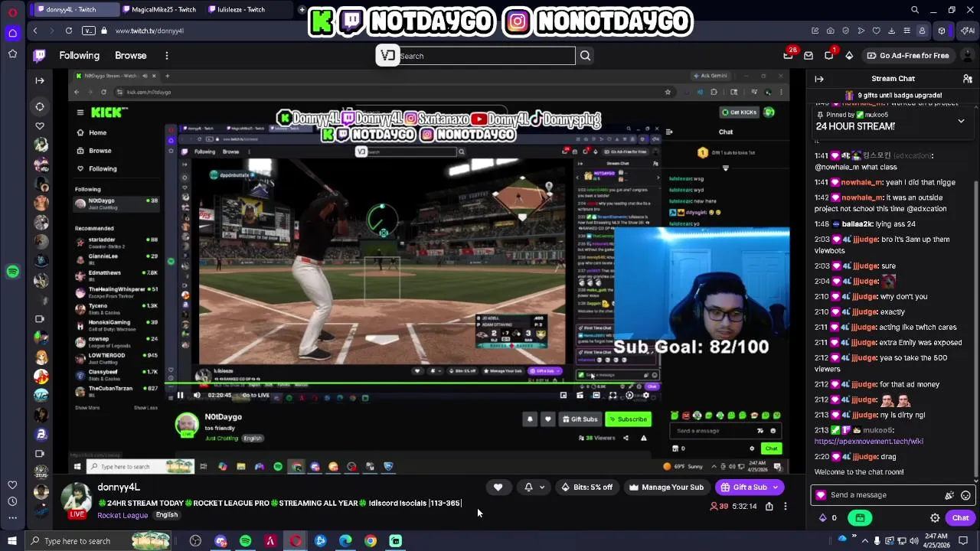Open the Gift a Sub dropdown arrow
This screenshot has height=551, width=980.
(776, 487)
